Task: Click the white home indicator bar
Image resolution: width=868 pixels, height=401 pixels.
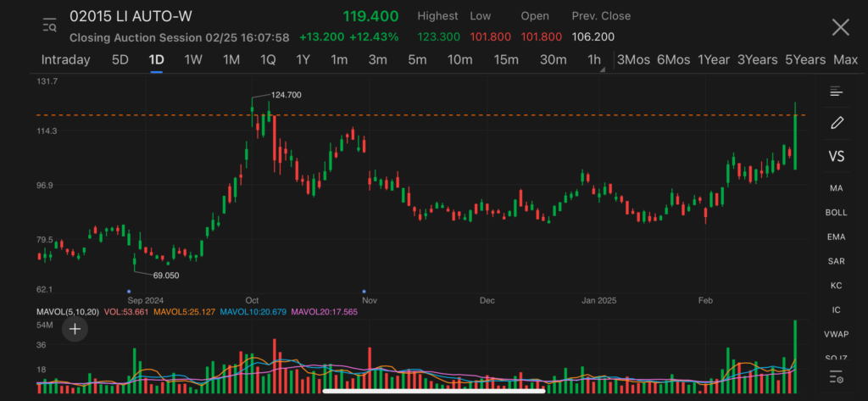Action: (x=433, y=390)
